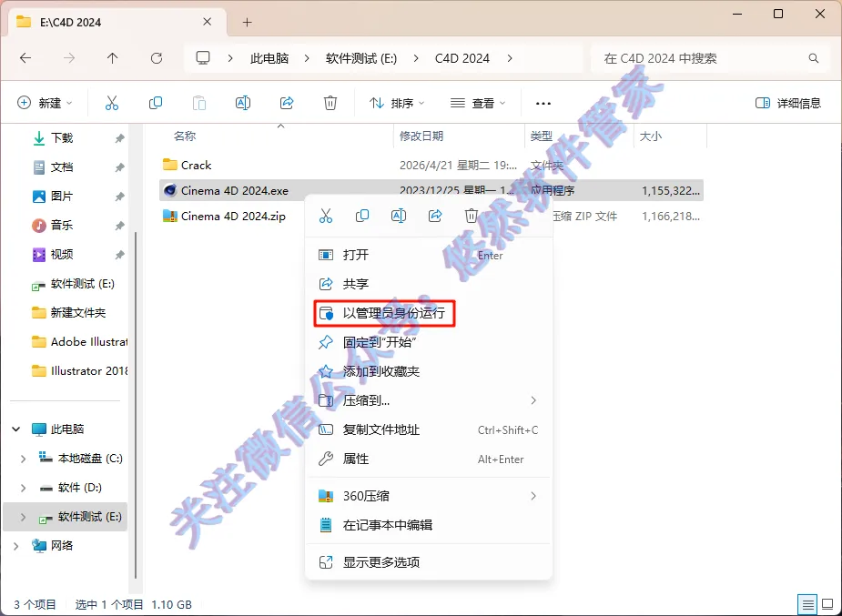Screen dimensions: 842x616
Task: Switch to large thumbnails view icon in the status bar
Action: [827, 605]
